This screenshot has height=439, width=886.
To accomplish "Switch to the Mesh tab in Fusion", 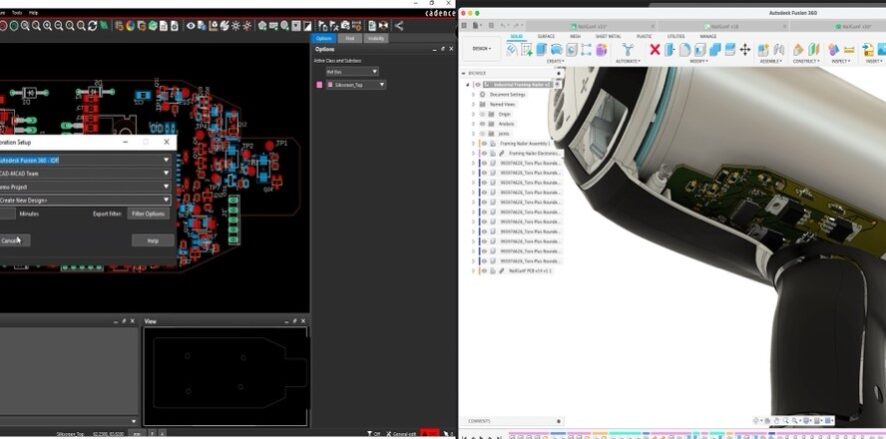I will [575, 36].
